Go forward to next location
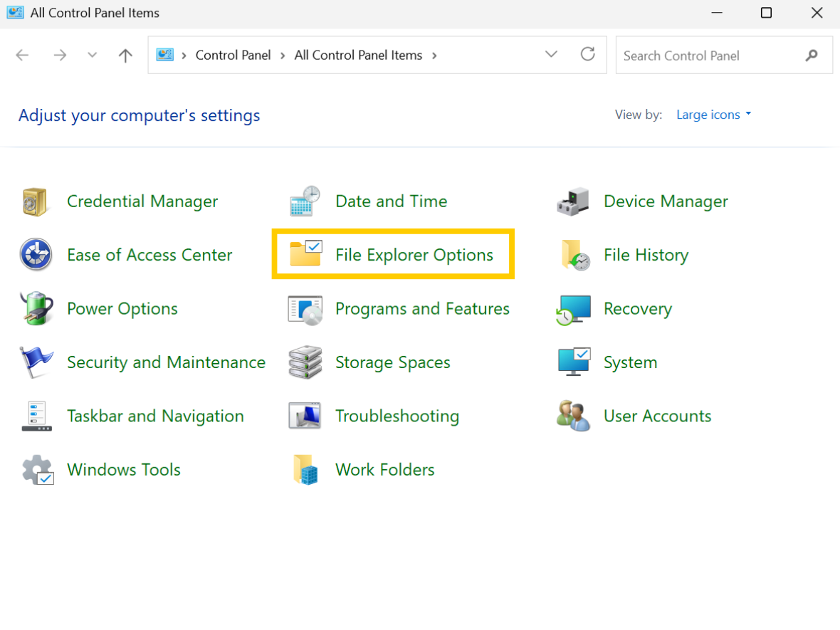The height and width of the screenshot is (630, 840). (x=60, y=55)
